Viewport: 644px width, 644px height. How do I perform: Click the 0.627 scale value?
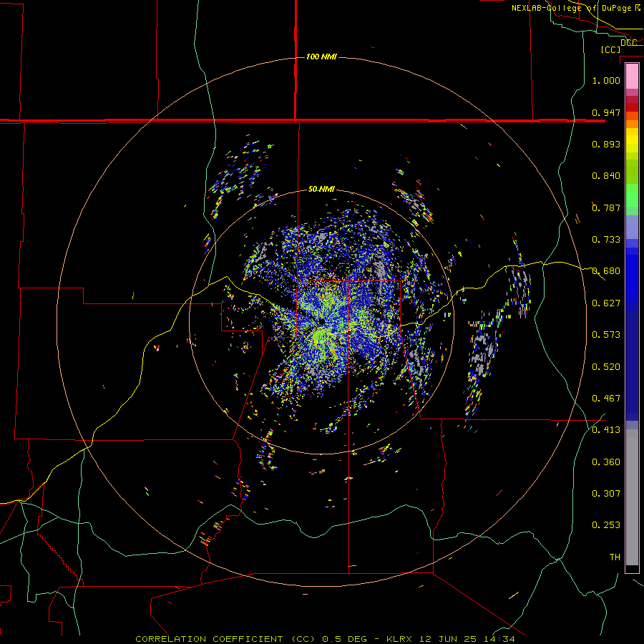point(606,303)
